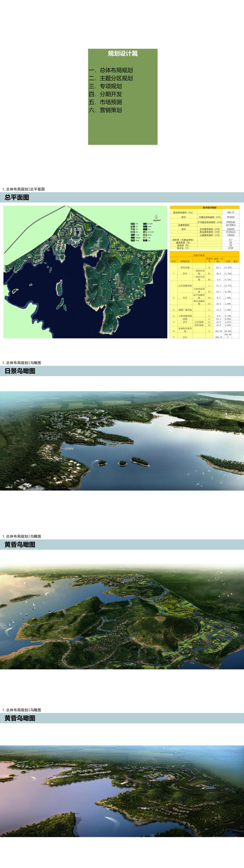The image size is (244, 868).
Task: Open contents item 三. 专项规划
Action: [105, 86]
